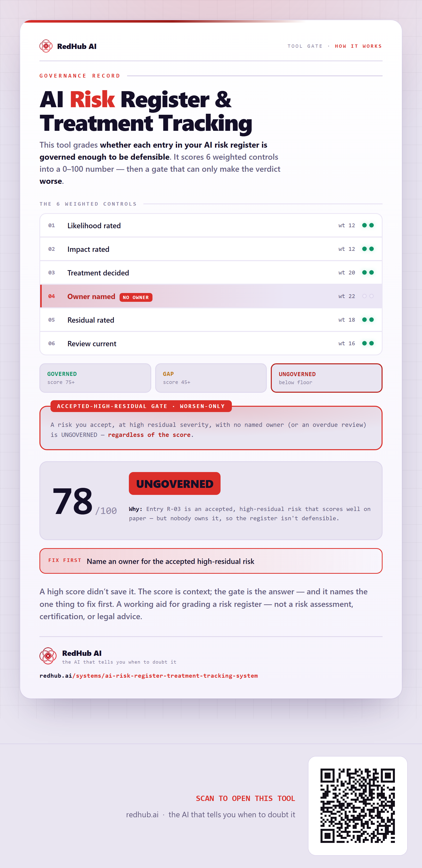
Task: Expand the Treatment decided control row
Action: click(x=211, y=273)
